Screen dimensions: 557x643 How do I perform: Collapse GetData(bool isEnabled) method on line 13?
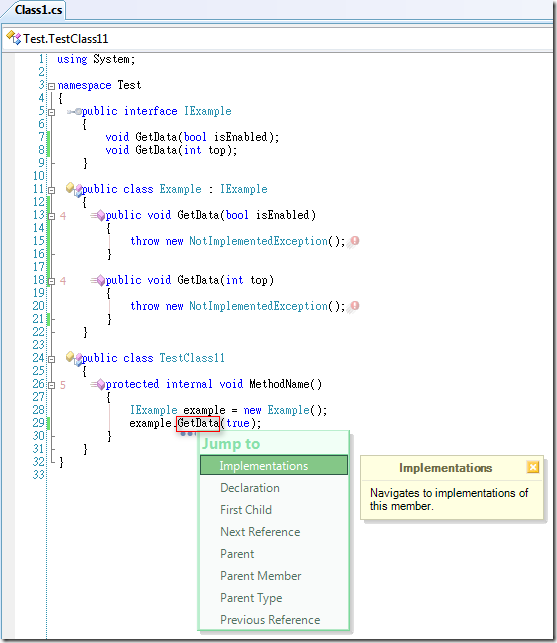52,216
